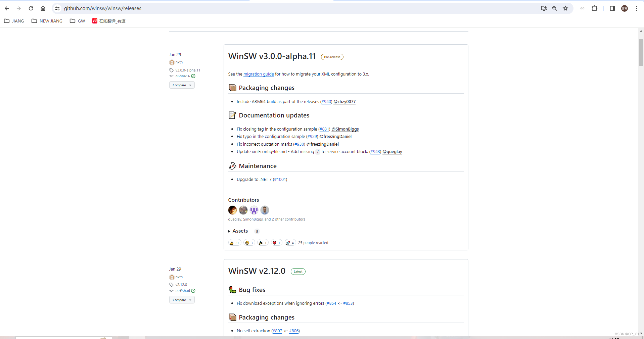Toggle the rocket reaction on v3.0.0-alpha.11
Viewport: 644px width, 339px height.
pos(290,243)
